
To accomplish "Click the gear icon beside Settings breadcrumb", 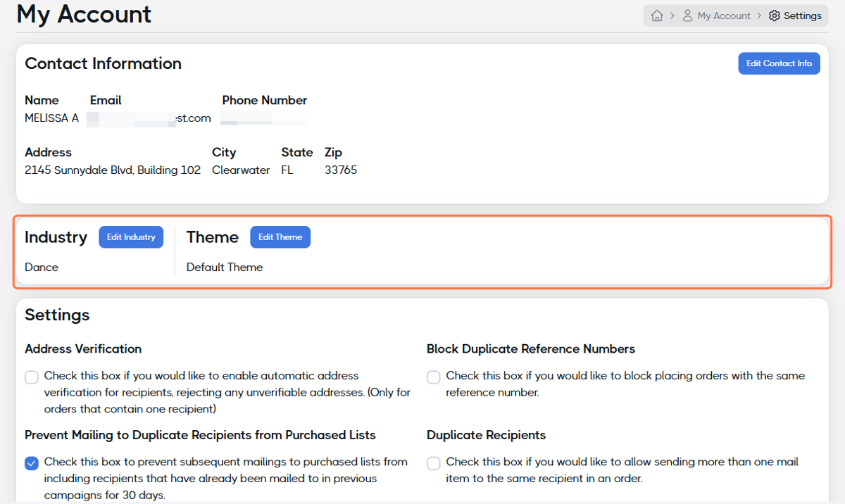I will point(775,15).
